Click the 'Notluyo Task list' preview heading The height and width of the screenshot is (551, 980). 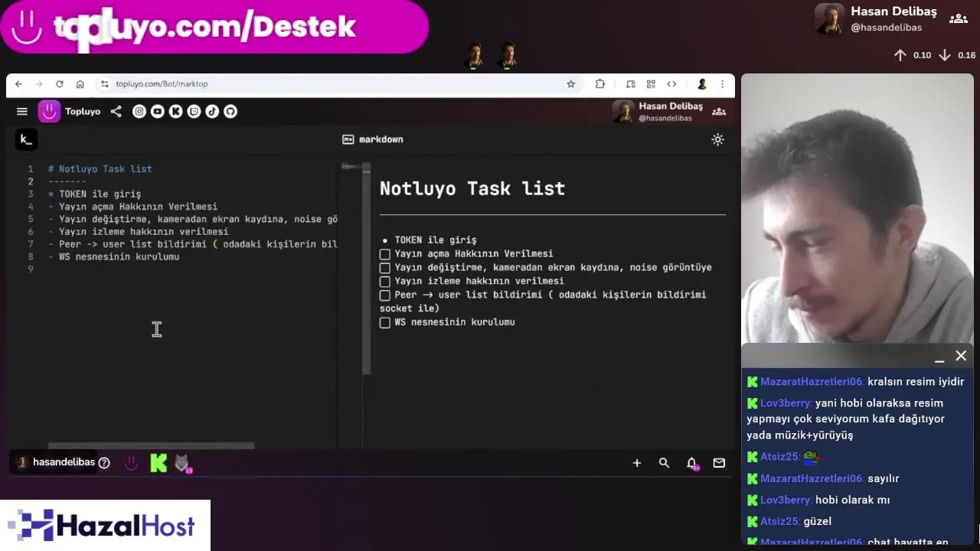472,188
